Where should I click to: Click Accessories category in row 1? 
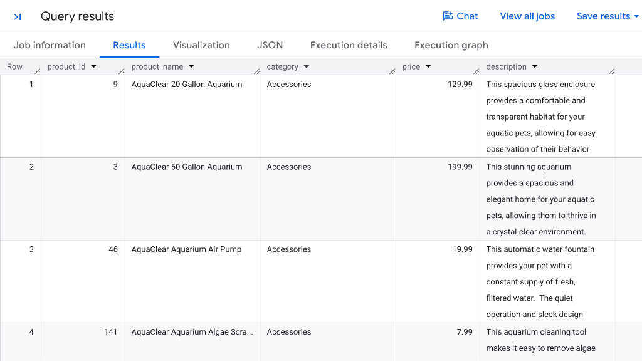tap(288, 85)
